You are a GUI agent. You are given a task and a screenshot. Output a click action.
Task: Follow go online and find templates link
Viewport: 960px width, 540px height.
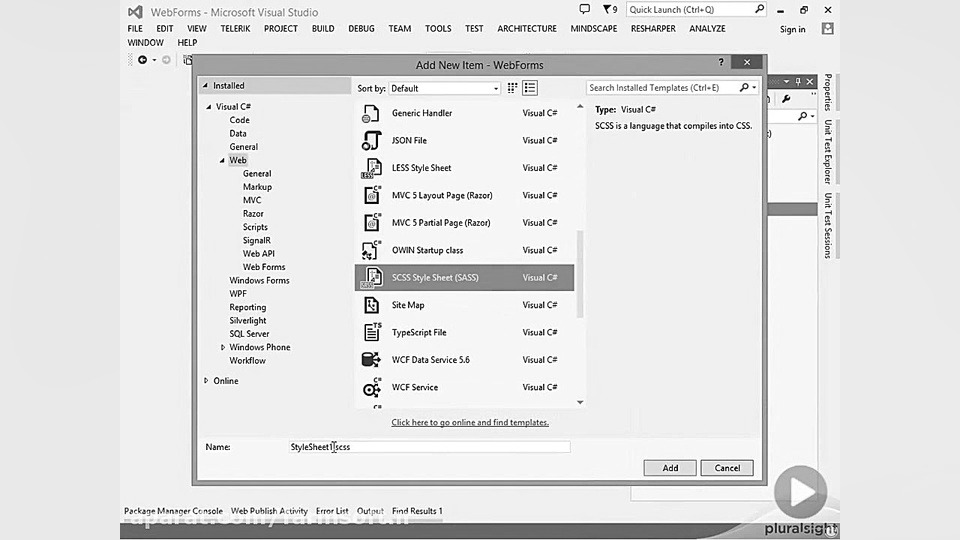(470, 422)
